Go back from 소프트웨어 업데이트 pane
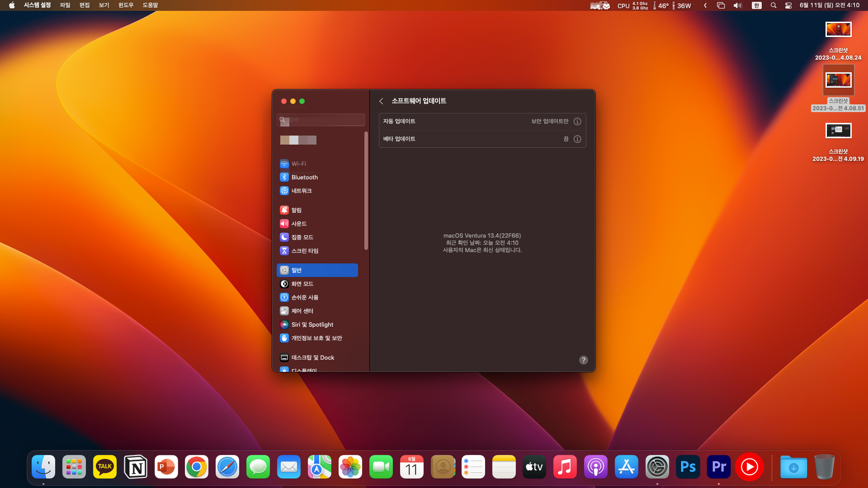Screen dimensions: 868x488 point(381,101)
